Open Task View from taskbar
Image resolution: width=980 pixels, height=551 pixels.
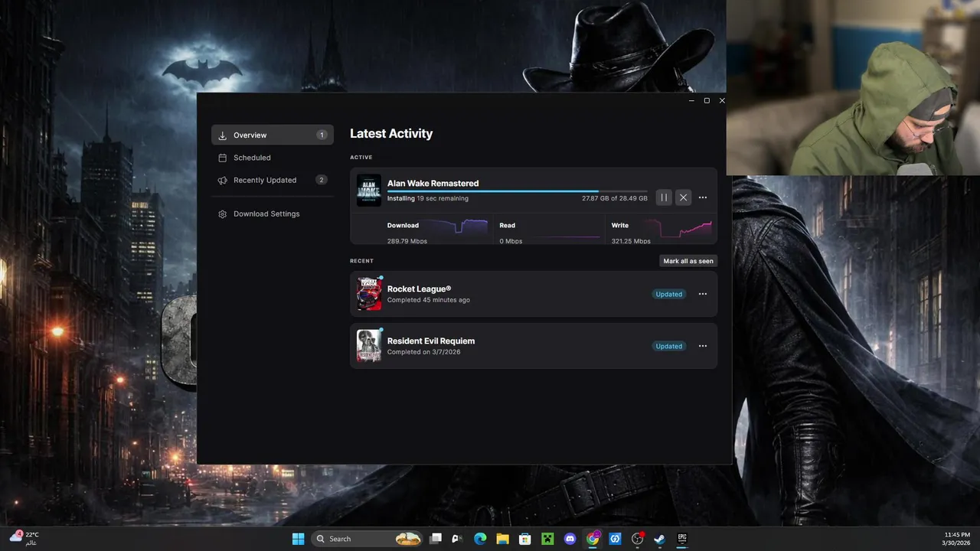436,539
